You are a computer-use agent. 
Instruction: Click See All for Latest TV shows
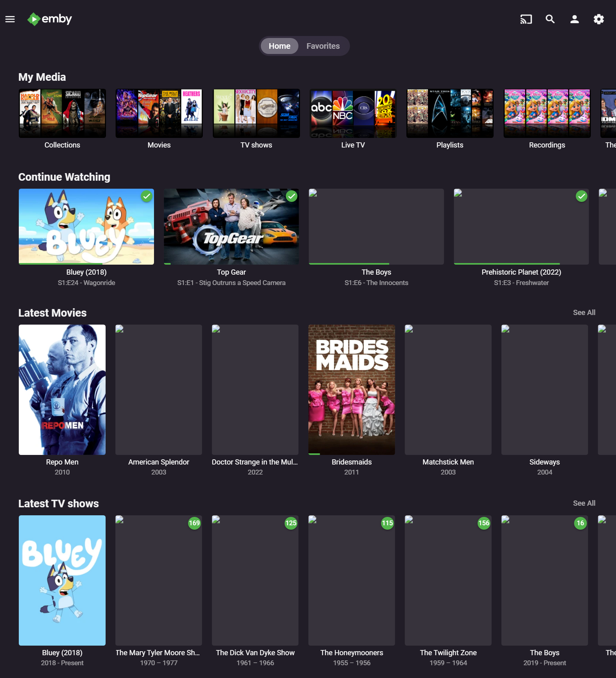[584, 503]
